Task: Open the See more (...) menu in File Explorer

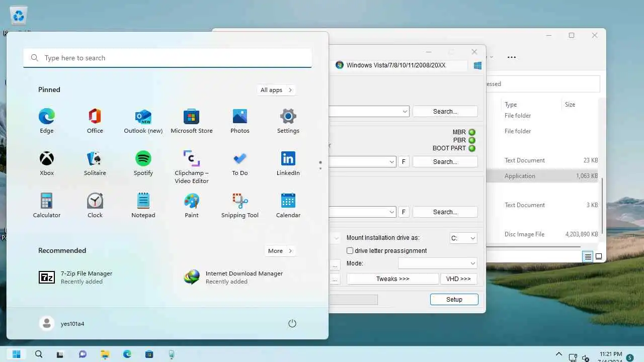Action: (x=512, y=57)
